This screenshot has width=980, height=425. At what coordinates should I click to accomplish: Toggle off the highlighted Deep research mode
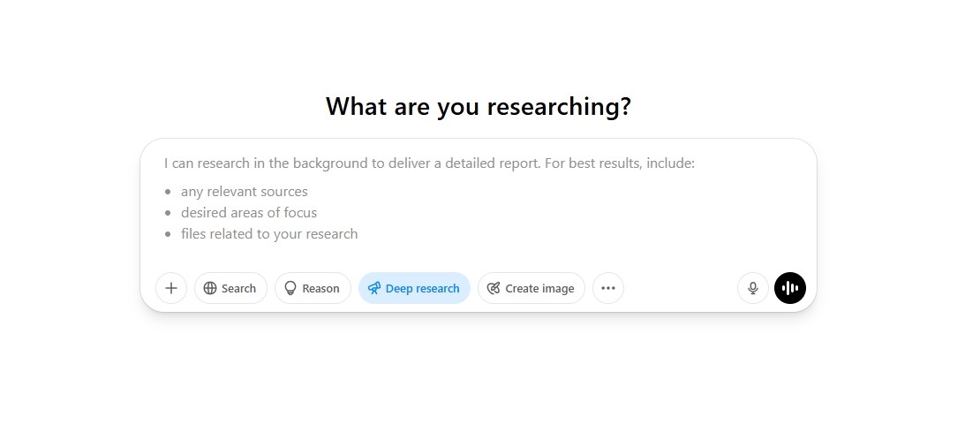(414, 288)
